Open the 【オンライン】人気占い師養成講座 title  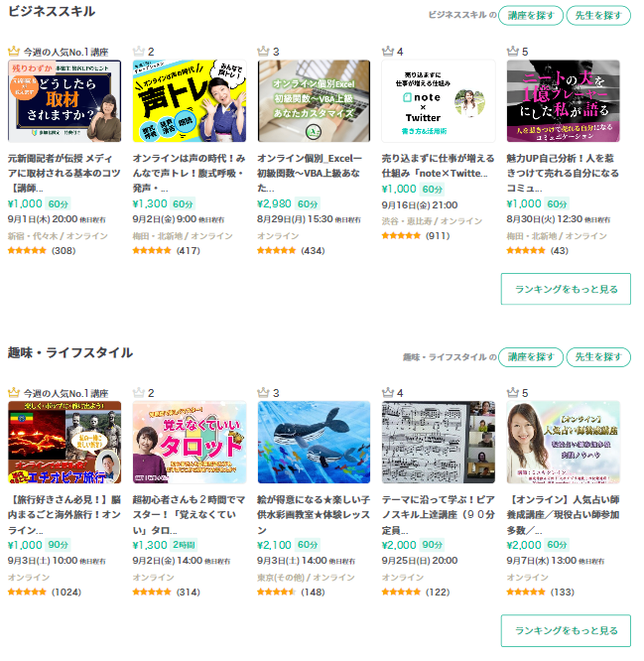pos(563,515)
